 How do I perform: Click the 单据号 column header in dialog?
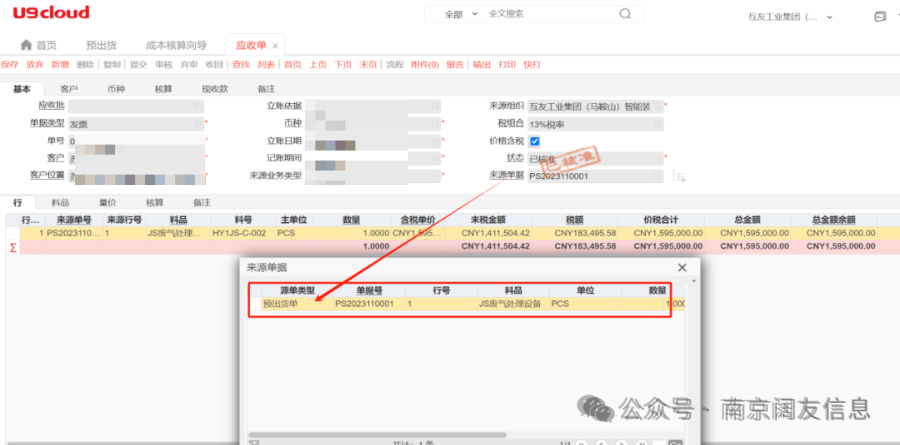click(x=369, y=291)
